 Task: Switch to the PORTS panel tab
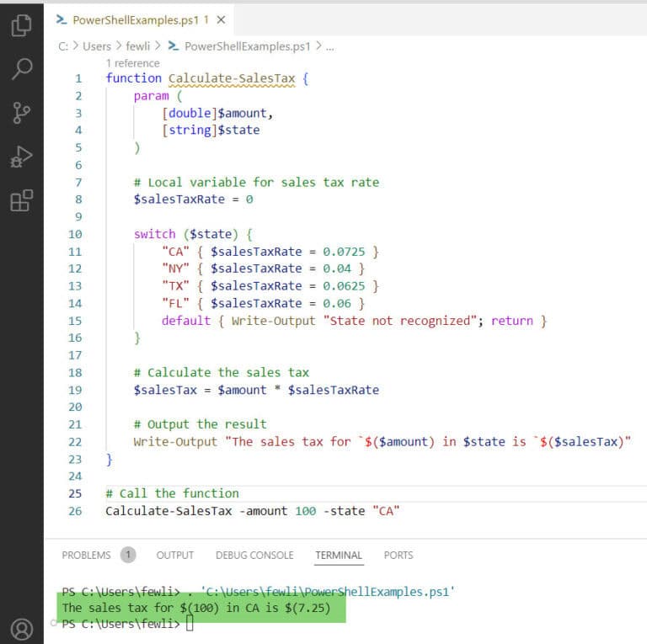point(398,555)
